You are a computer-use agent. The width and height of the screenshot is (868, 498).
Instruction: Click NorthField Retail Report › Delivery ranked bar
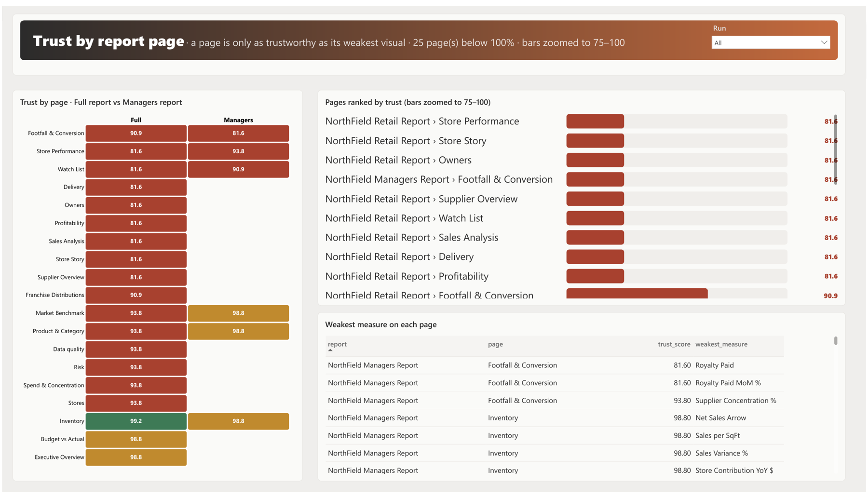pyautogui.click(x=595, y=256)
